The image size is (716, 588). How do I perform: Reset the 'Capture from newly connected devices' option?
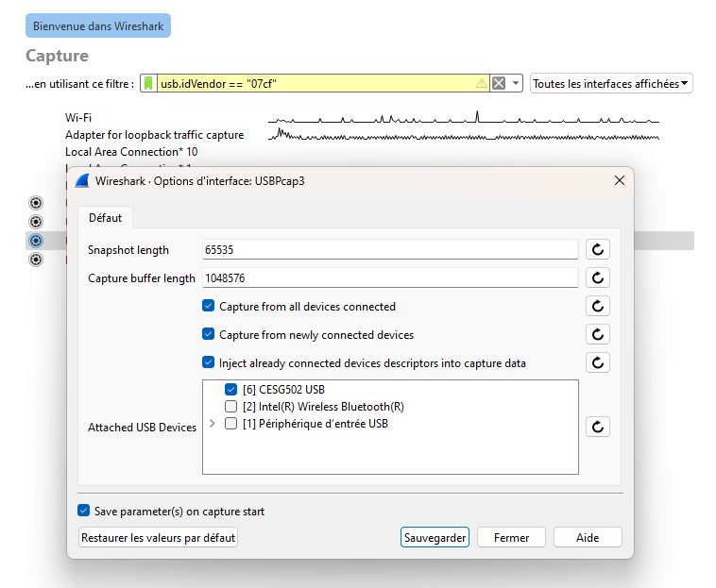(x=597, y=334)
